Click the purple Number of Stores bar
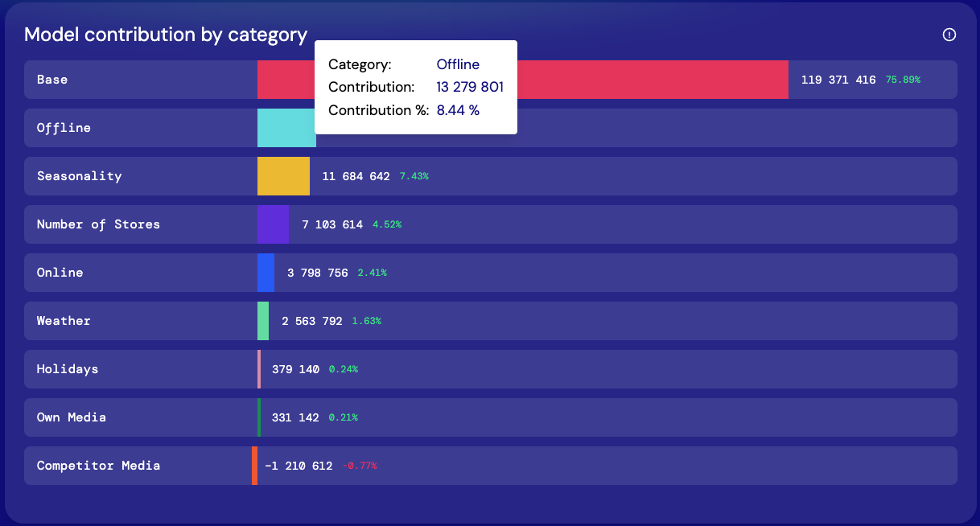Viewport: 980px width, 526px height. coord(273,224)
